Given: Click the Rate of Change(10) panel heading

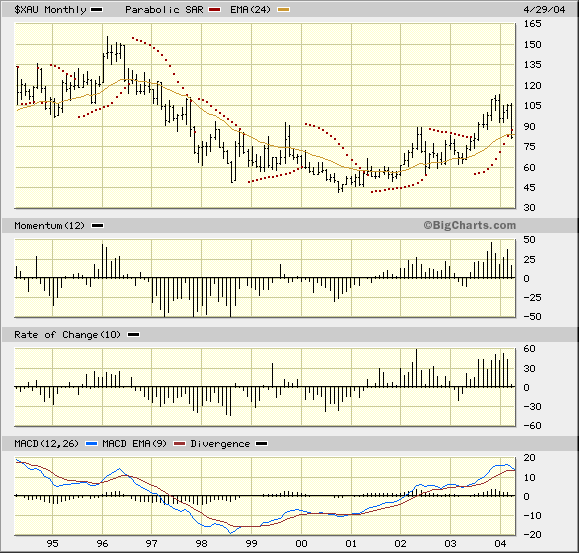Looking at the screenshot, I should coord(67,335).
